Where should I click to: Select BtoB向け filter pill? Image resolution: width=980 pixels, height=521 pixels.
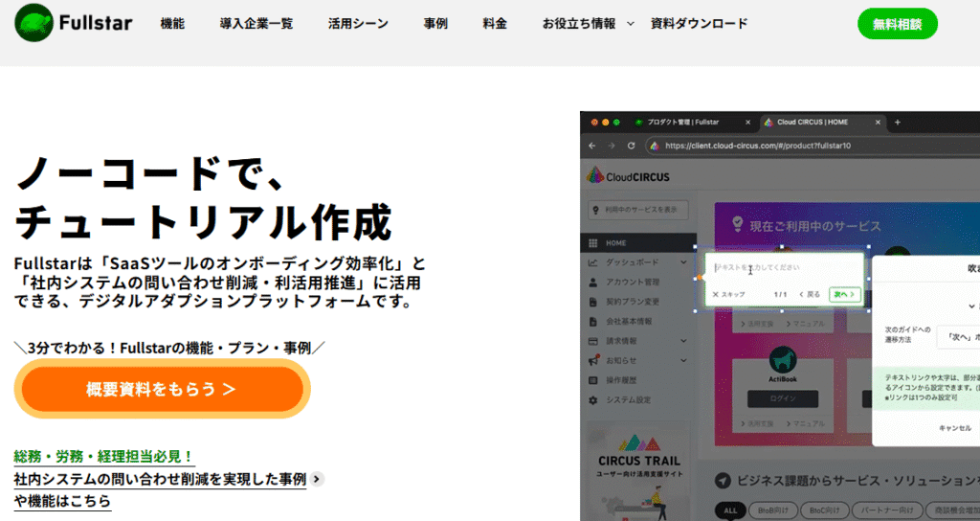tap(773, 510)
